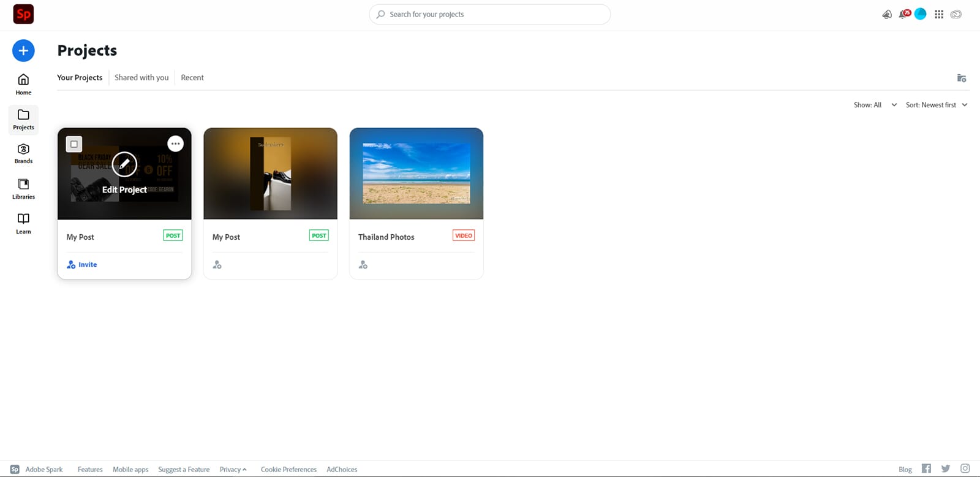Screen dimensions: 980x477
Task: Click invite icon on Thailand Photos card
Action: tap(363, 265)
